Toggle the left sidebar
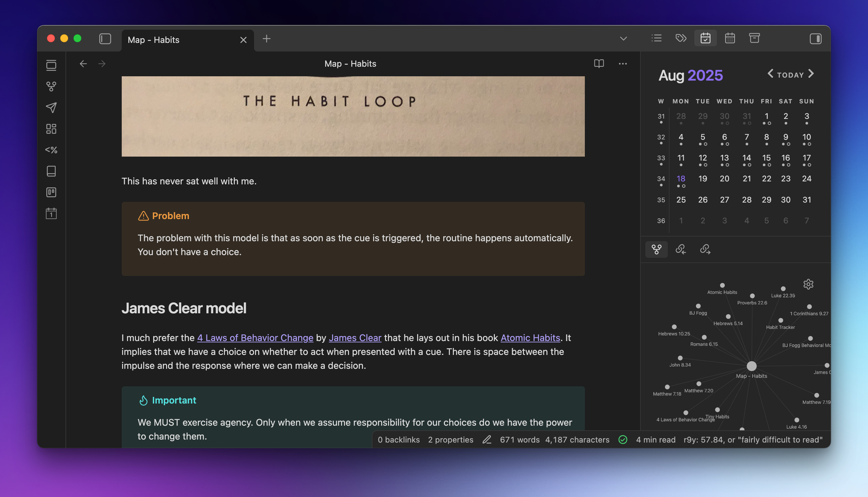 click(105, 39)
